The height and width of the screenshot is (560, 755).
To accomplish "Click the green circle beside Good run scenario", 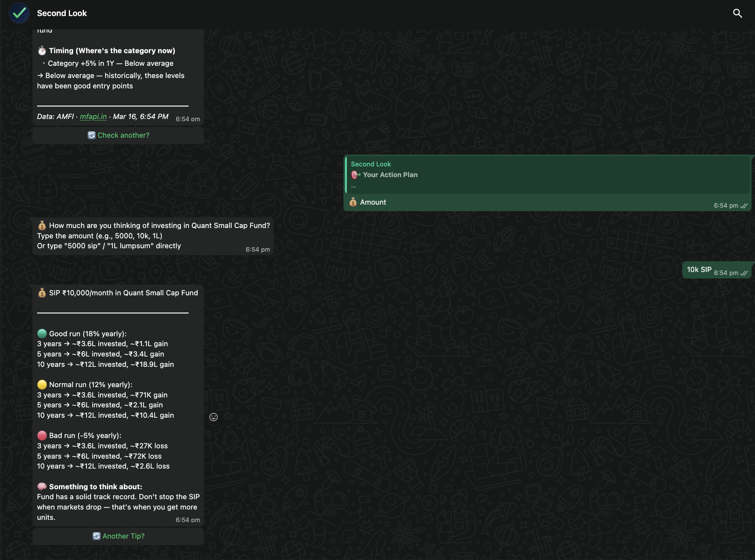I will tap(42, 334).
